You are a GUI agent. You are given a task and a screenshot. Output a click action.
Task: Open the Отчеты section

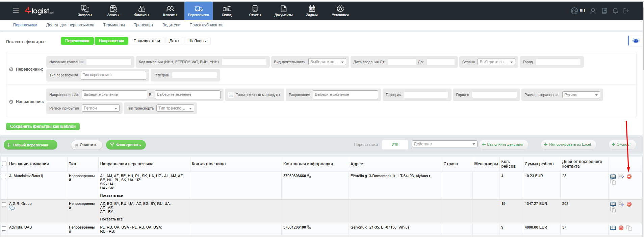pyautogui.click(x=255, y=11)
